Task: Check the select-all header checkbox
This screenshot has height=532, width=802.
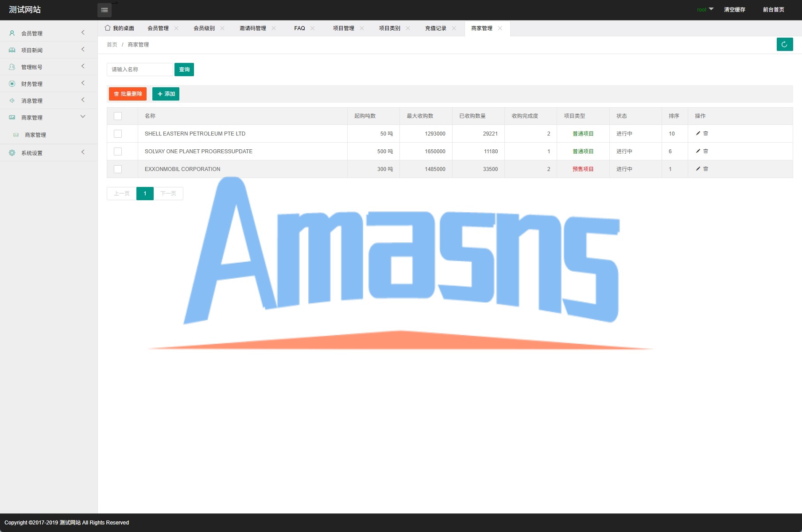Action: point(118,116)
